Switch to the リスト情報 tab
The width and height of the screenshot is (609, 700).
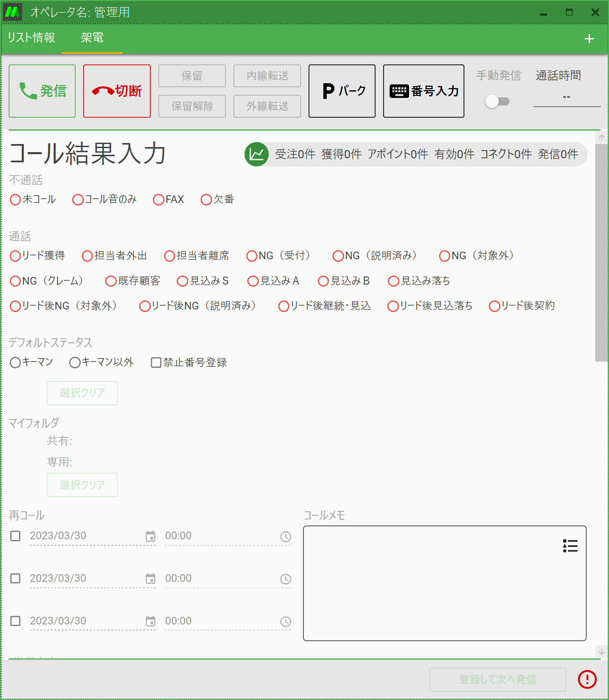(31, 38)
